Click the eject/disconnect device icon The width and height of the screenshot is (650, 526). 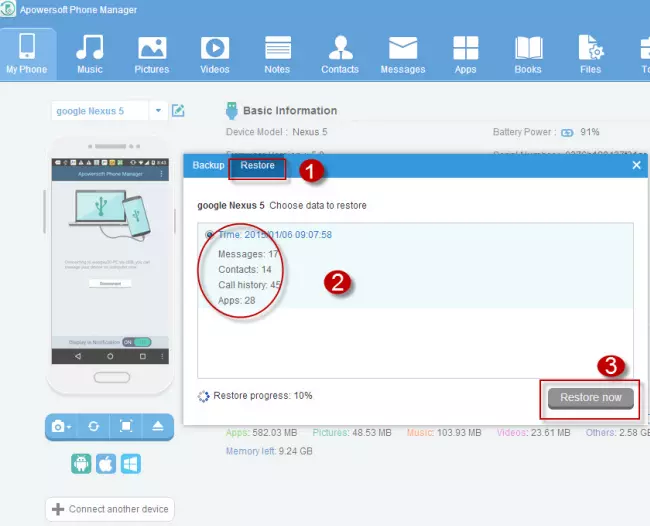click(x=158, y=426)
